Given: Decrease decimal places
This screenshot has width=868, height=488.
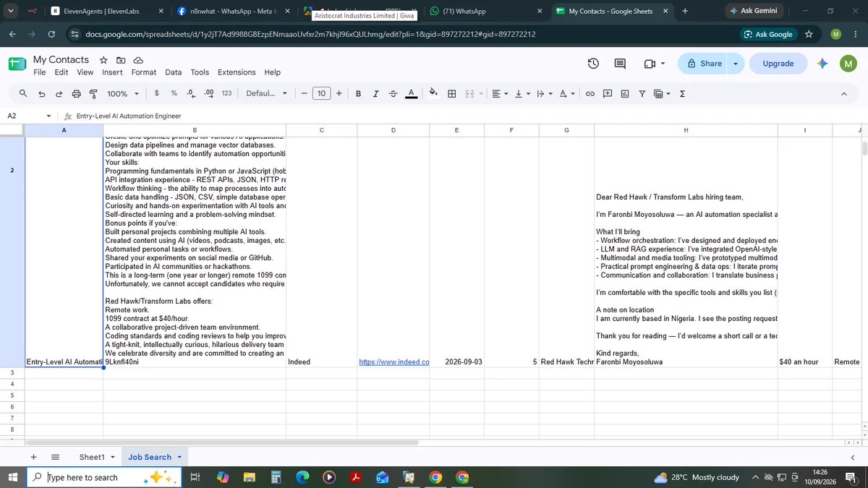Looking at the screenshot, I should click(x=191, y=93).
